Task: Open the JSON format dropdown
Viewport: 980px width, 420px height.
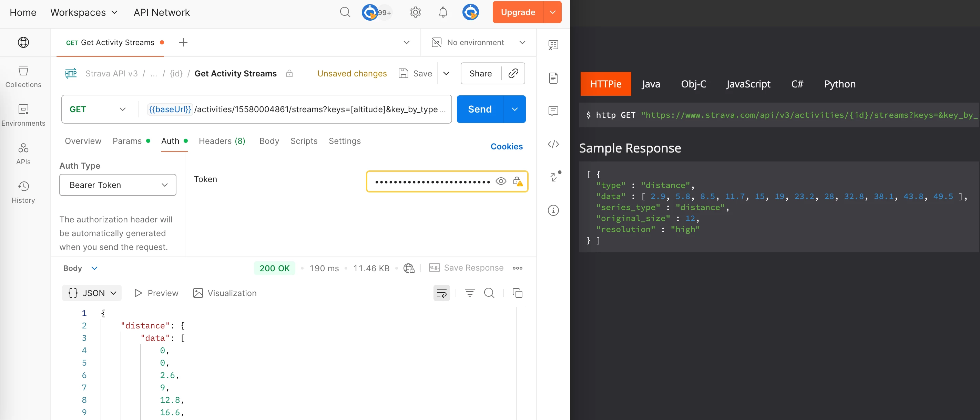Action: (x=92, y=293)
